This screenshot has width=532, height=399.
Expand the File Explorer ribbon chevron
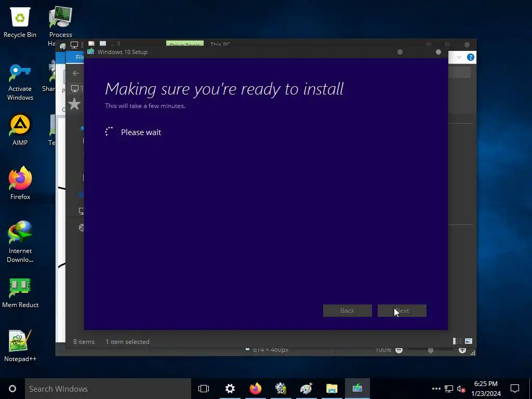(459, 57)
